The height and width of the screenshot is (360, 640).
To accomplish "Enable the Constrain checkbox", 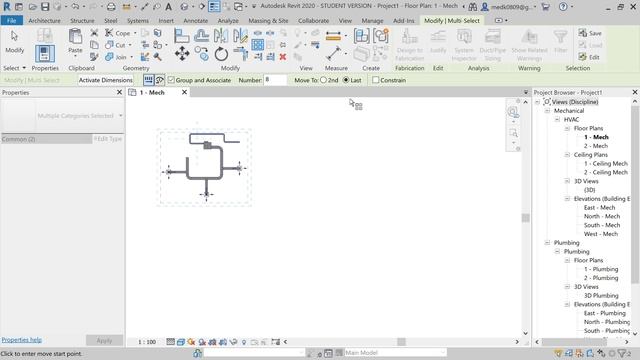I will click(x=376, y=80).
